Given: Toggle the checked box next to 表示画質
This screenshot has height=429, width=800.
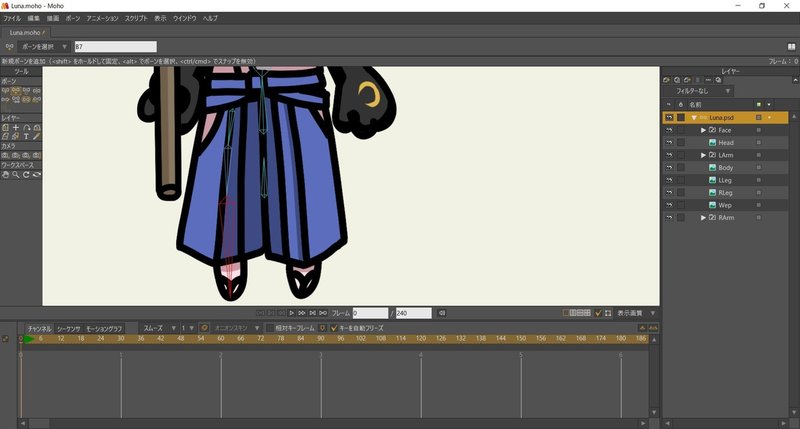Looking at the screenshot, I should click(598, 313).
